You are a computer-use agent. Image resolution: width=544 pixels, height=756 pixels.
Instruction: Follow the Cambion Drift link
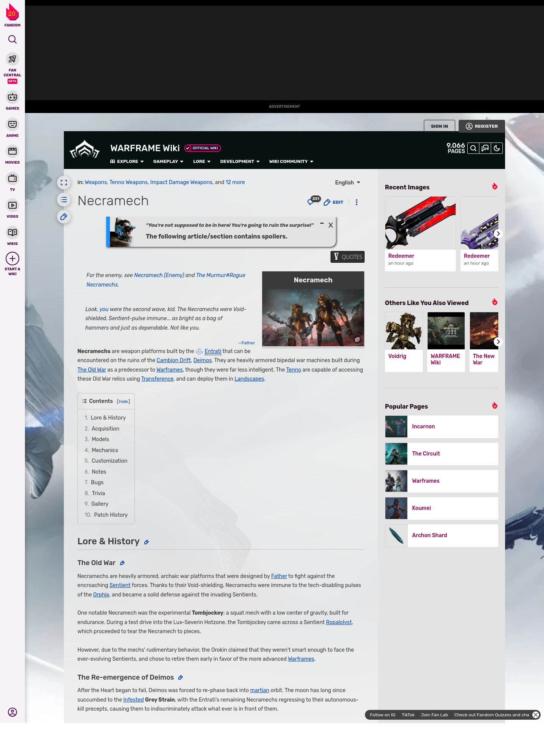tap(173, 360)
